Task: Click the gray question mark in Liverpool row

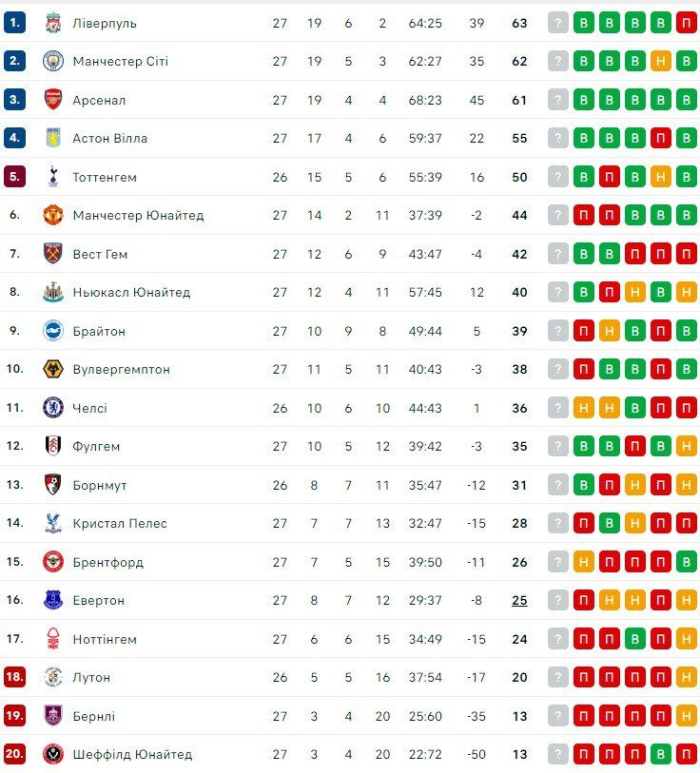Action: coord(558,23)
